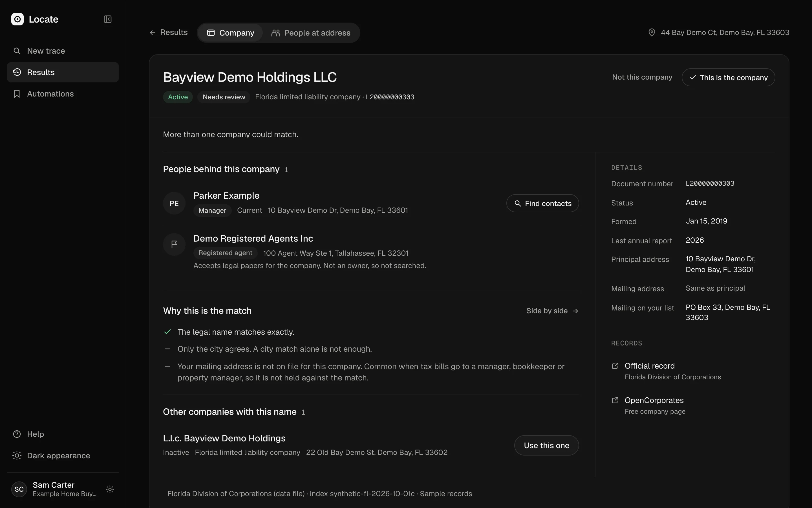Open Automations in the sidebar
Image resolution: width=812 pixels, height=508 pixels.
click(63, 94)
